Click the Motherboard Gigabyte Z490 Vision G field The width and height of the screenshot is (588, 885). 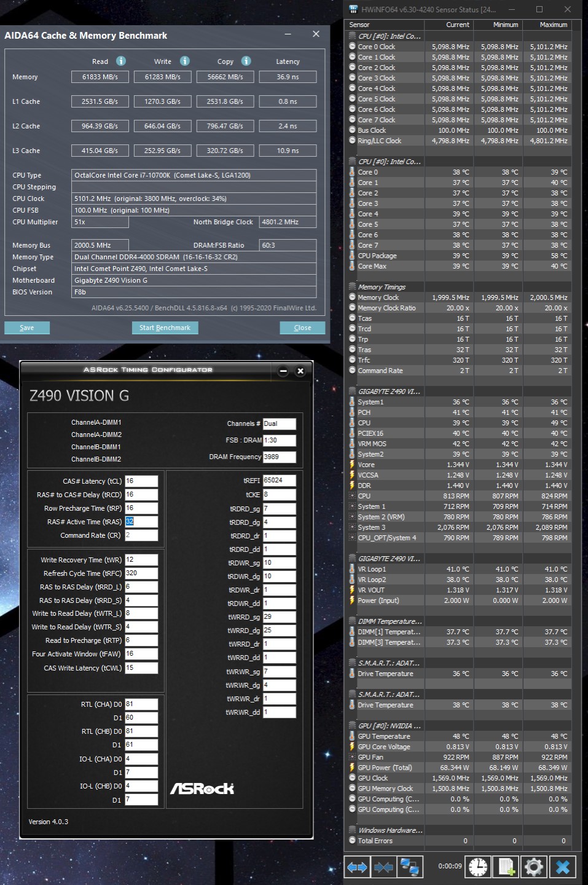194,280
